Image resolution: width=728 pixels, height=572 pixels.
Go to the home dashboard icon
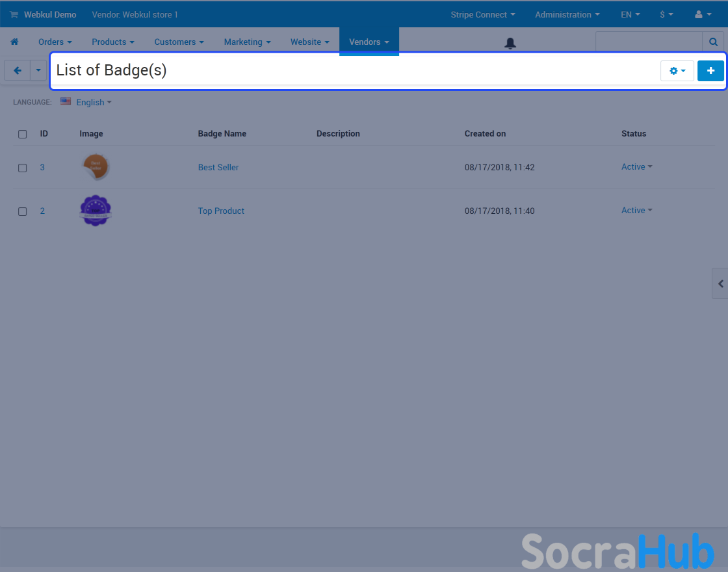coord(14,42)
